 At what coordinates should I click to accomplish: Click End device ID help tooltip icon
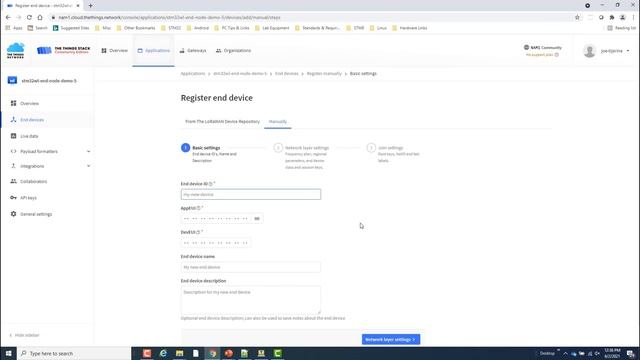(x=211, y=184)
